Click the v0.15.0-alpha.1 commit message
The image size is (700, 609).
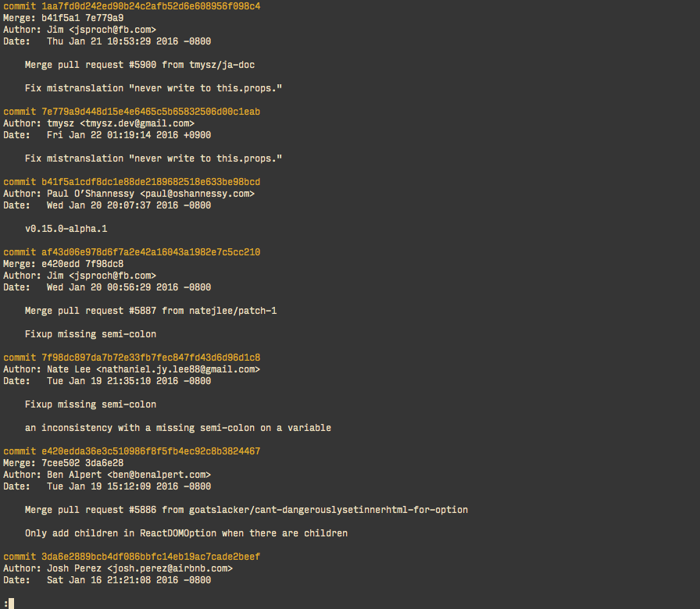[x=66, y=229]
